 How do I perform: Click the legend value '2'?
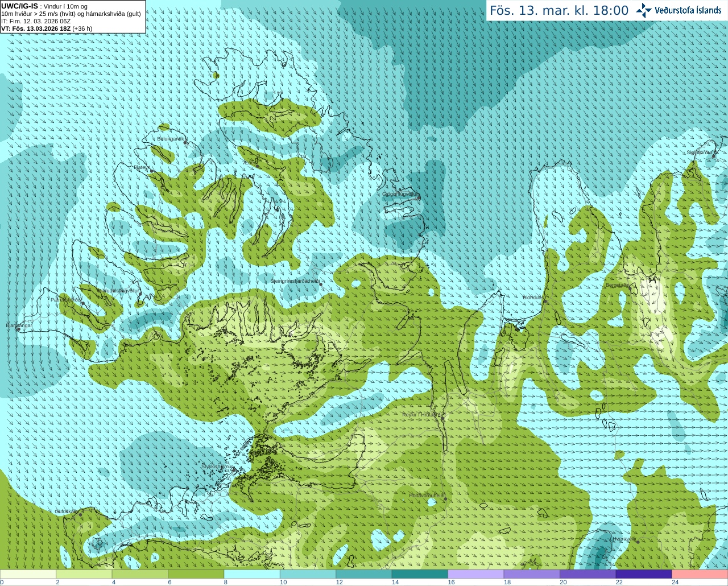point(57,582)
